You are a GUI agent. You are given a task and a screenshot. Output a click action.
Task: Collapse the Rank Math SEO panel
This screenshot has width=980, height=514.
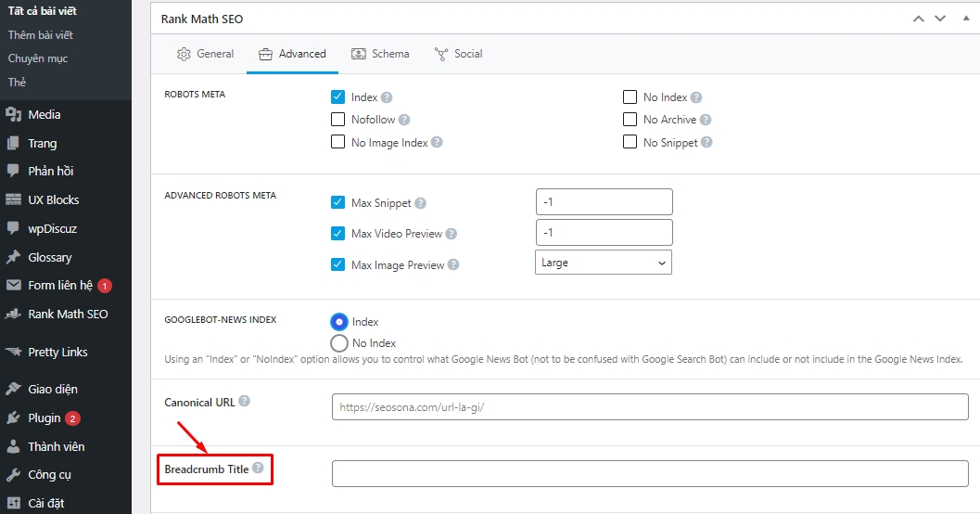click(x=965, y=19)
